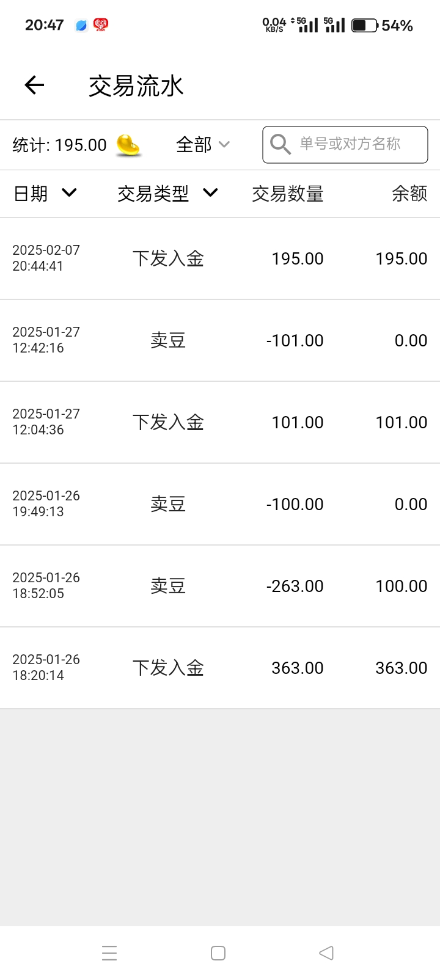Focus the 单号或对方名称 search field
This screenshot has height=980, width=440.
[x=350, y=144]
